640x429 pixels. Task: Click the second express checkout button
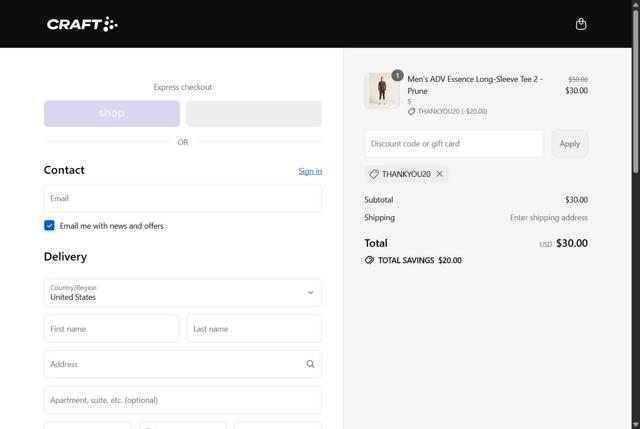point(253,113)
